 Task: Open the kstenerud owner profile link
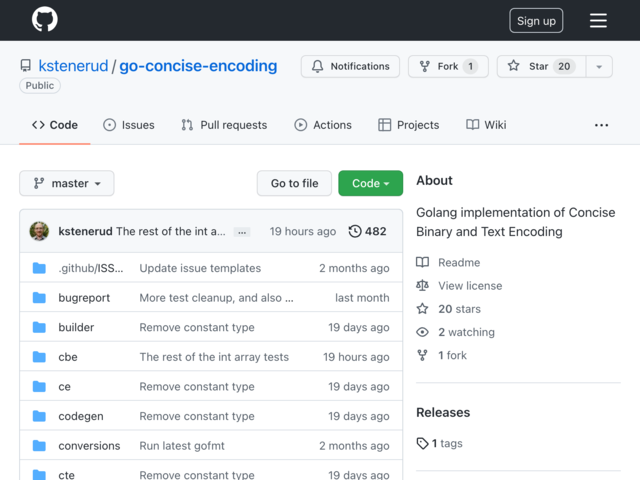coord(73,66)
